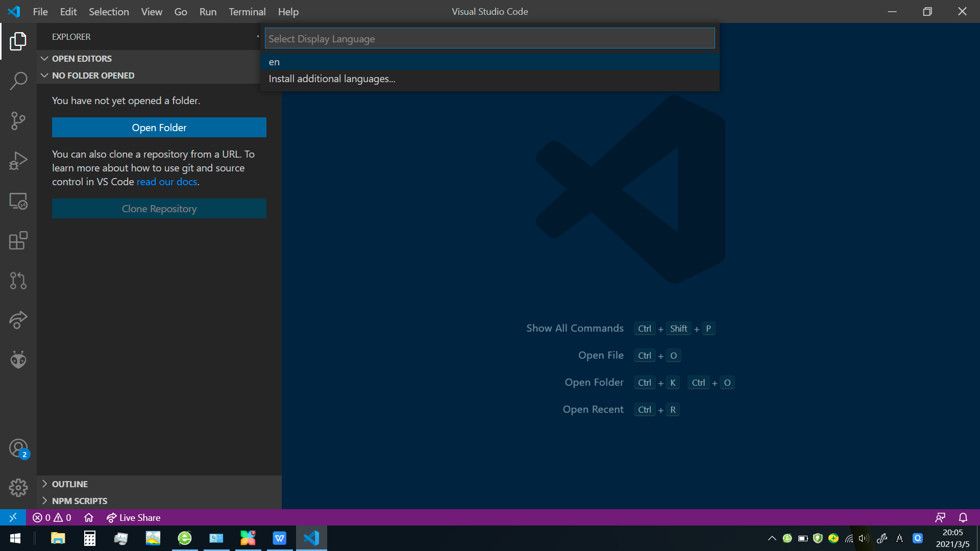Collapse the No Folder Opened section

[93, 76]
